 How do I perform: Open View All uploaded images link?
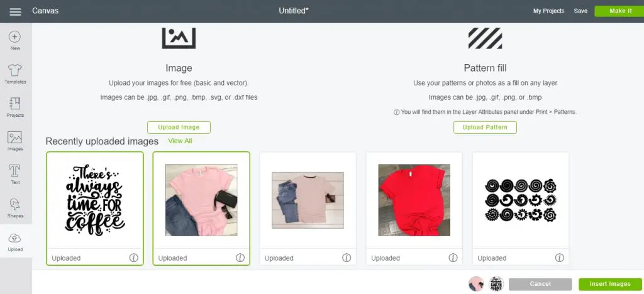(180, 141)
